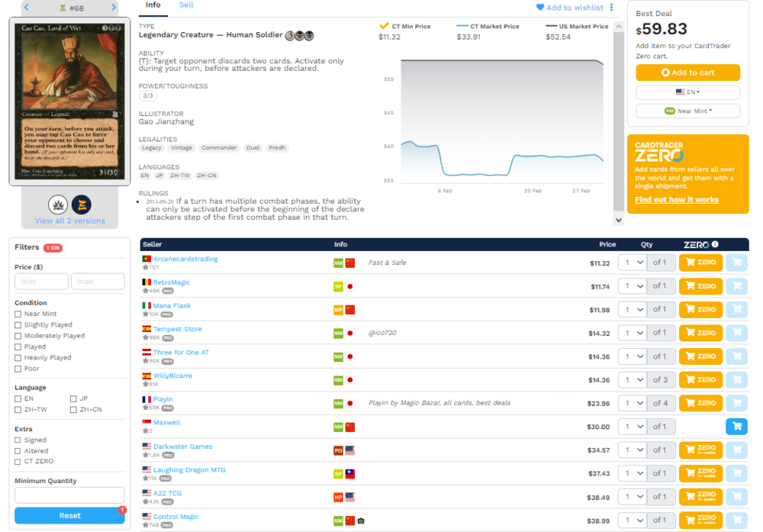This screenshot has width=763, height=532.
Task: Select the Info tab
Action: point(153,5)
